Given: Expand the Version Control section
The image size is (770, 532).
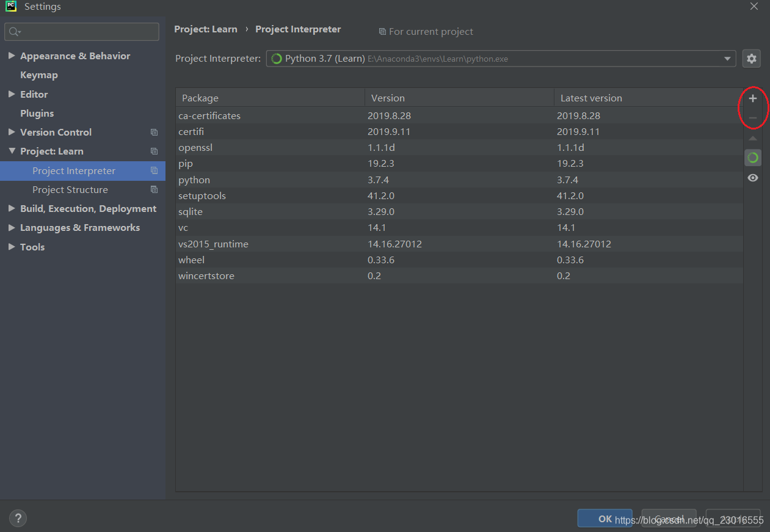Looking at the screenshot, I should (x=12, y=132).
